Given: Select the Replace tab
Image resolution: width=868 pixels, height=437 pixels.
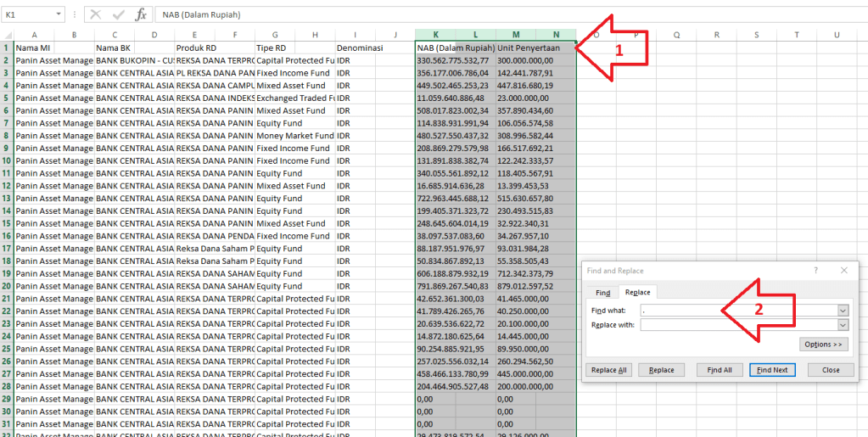Looking at the screenshot, I should (x=637, y=292).
